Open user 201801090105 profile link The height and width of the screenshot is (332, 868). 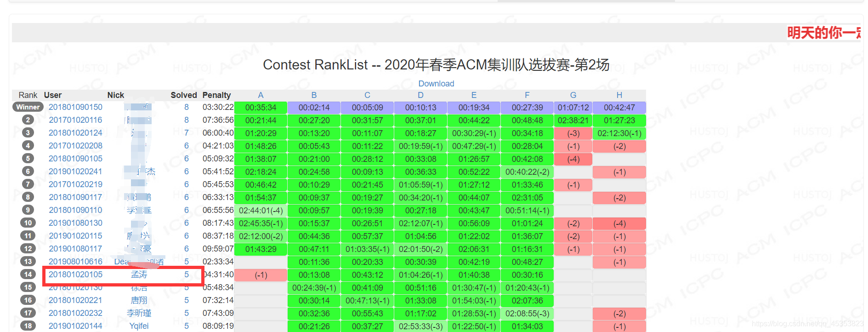75,159
